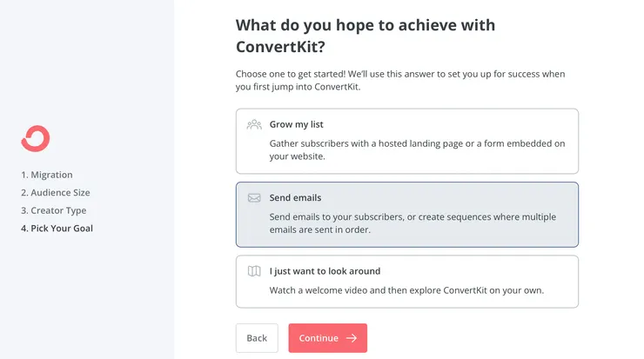Click the "Send emails to your subscribers" description
The width and height of the screenshot is (644, 359).
tap(413, 223)
